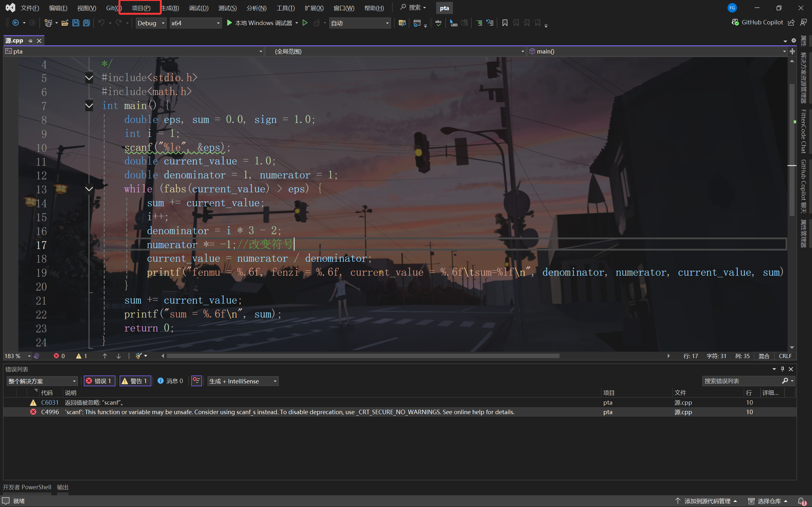Toggle the 消息 0 filter in the error list
This screenshot has width=812, height=507.
[x=170, y=381]
